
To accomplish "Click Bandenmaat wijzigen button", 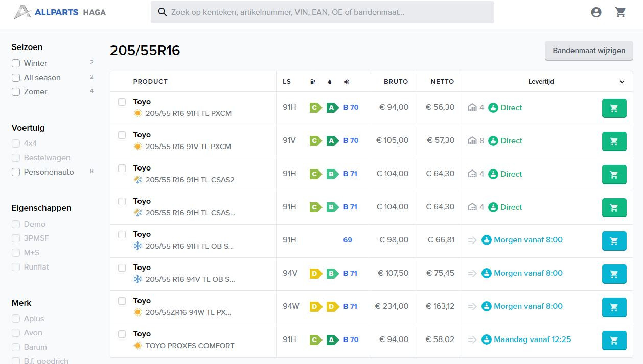I will (589, 51).
